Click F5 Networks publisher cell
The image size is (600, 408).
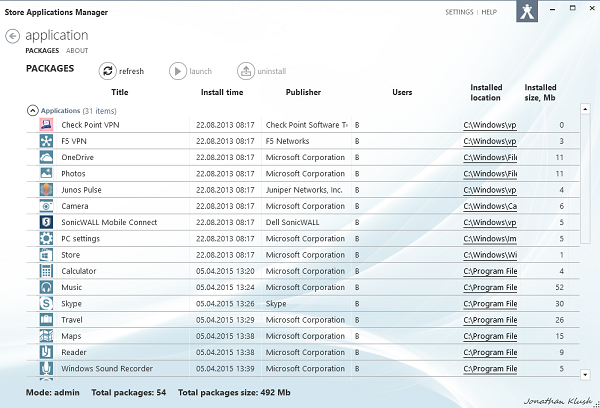[x=287, y=141]
